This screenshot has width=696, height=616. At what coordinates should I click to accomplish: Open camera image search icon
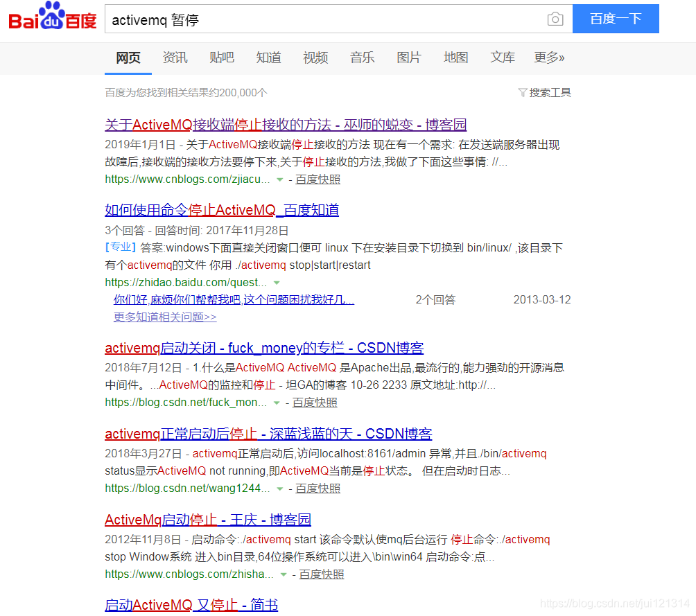tap(555, 19)
